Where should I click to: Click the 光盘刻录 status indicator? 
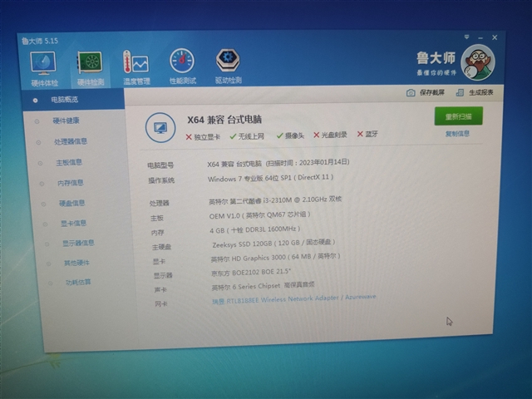[x=330, y=135]
